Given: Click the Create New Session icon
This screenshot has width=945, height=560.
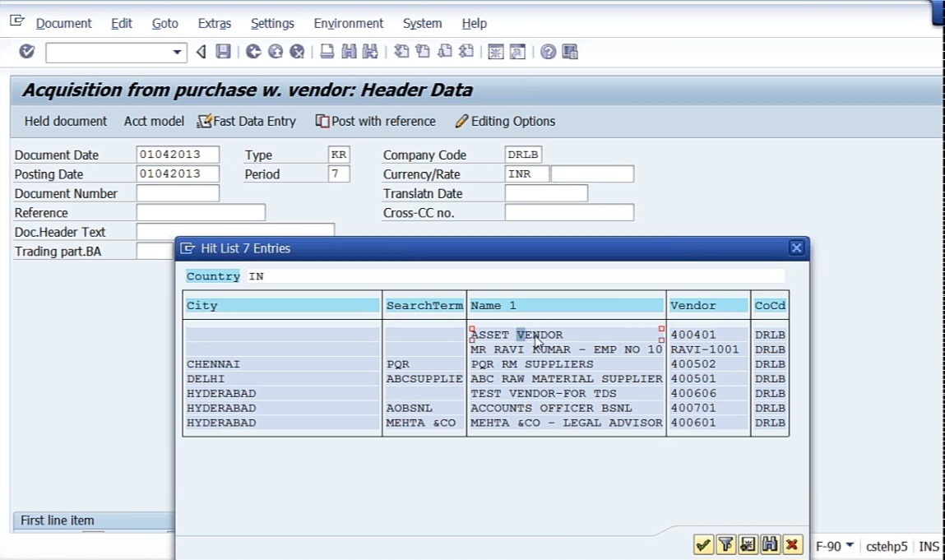Looking at the screenshot, I should click(496, 52).
